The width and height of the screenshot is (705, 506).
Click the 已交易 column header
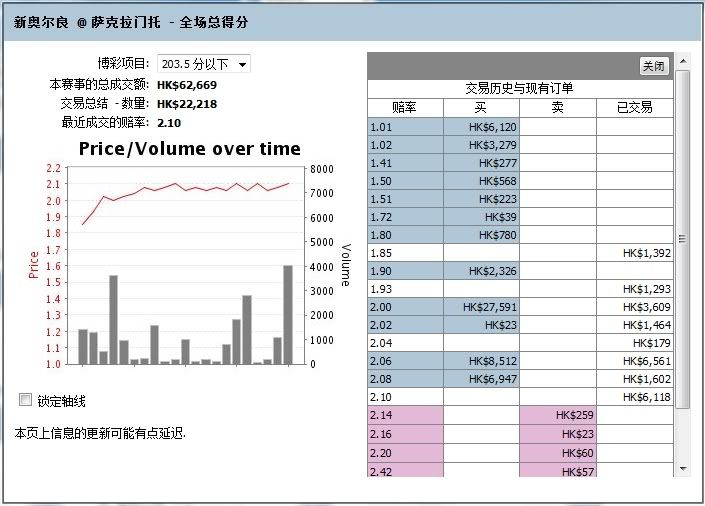point(634,108)
